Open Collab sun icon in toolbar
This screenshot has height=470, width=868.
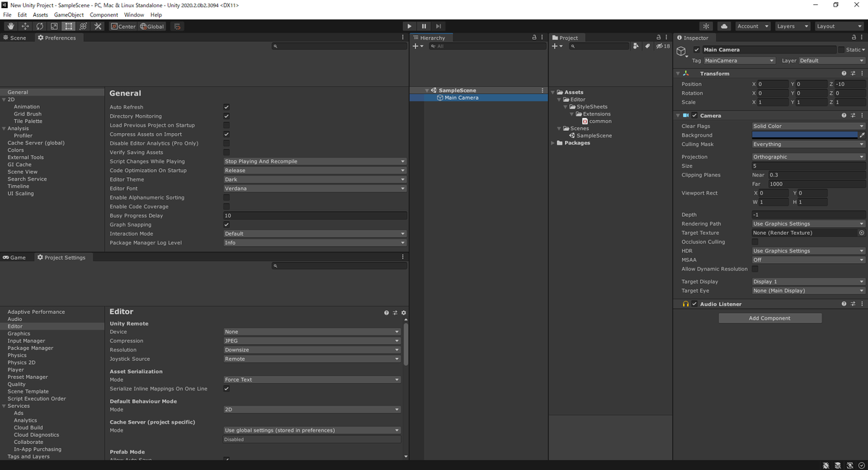point(707,26)
